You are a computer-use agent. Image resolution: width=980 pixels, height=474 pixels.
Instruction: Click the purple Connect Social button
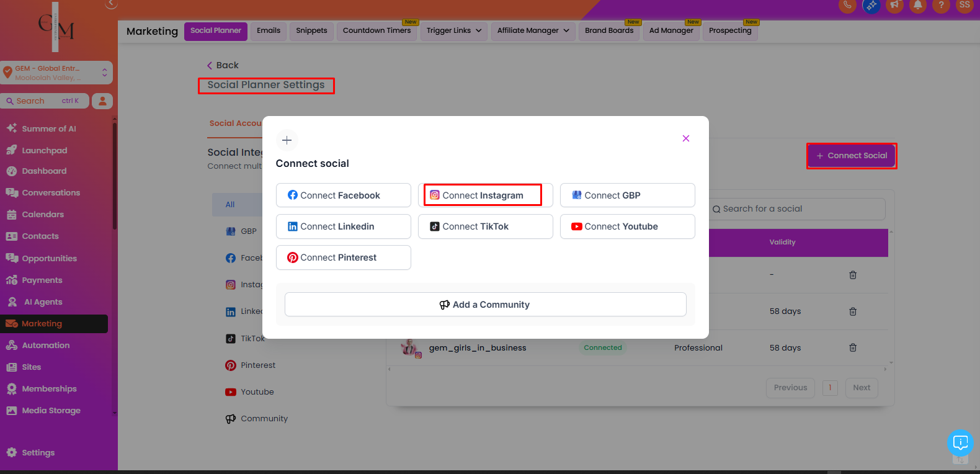[x=852, y=156]
